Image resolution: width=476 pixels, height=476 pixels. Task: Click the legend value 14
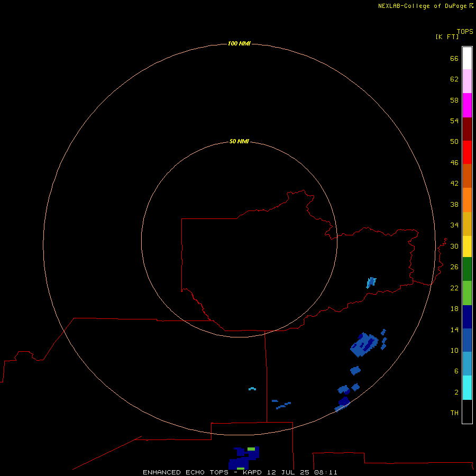[454, 329]
